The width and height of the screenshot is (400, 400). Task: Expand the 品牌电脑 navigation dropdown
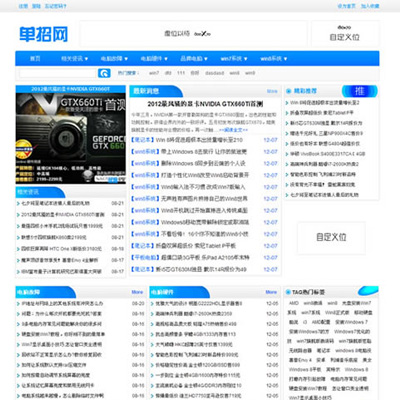[194, 59]
